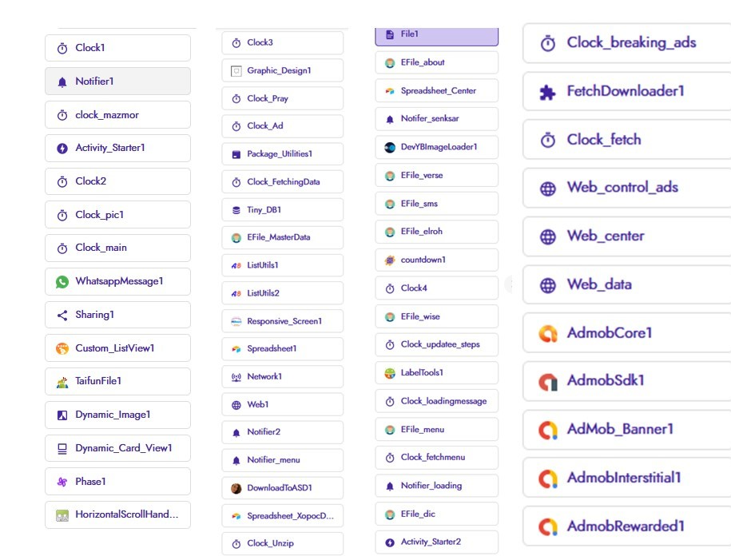The image size is (731, 560).
Task: Select the DevYBImageLoader1 icon
Action: click(390, 147)
